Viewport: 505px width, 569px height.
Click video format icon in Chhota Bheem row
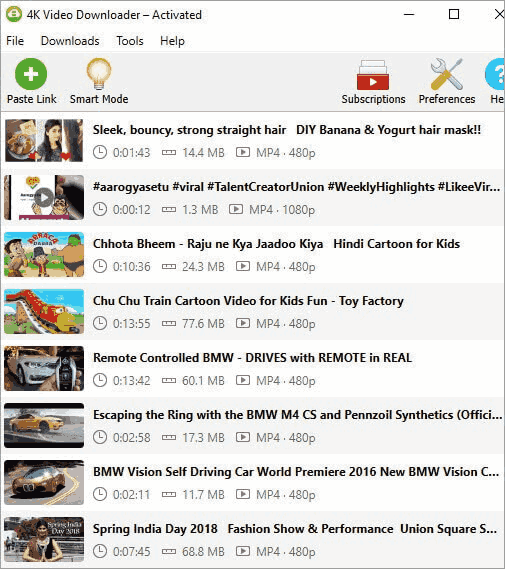pos(243,266)
